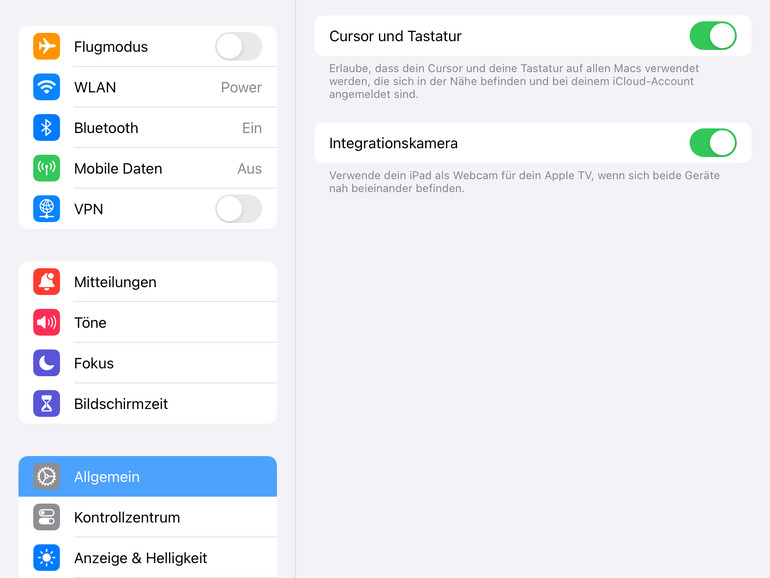Tap the green Mobile Daten antenna icon

point(47,168)
